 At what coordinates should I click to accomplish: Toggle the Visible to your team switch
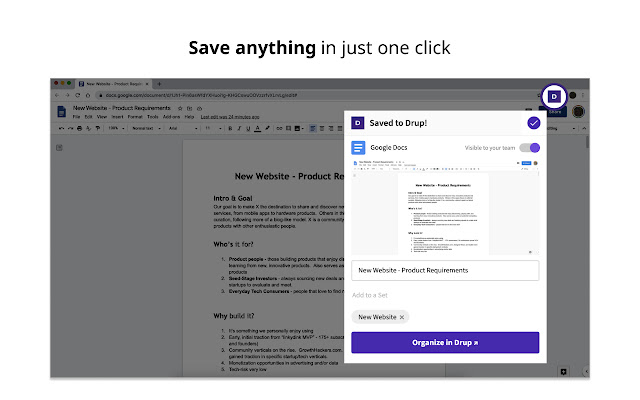530,148
